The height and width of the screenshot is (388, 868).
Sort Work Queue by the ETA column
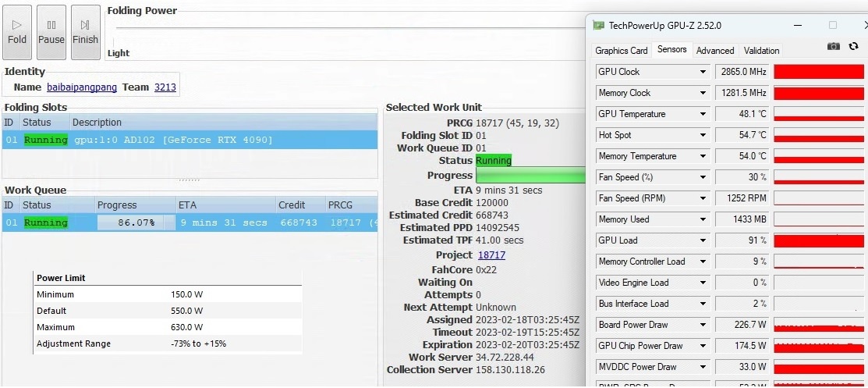click(x=225, y=205)
